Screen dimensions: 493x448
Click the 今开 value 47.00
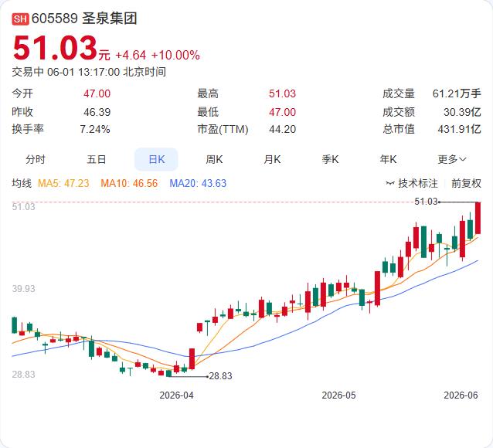coord(97,93)
